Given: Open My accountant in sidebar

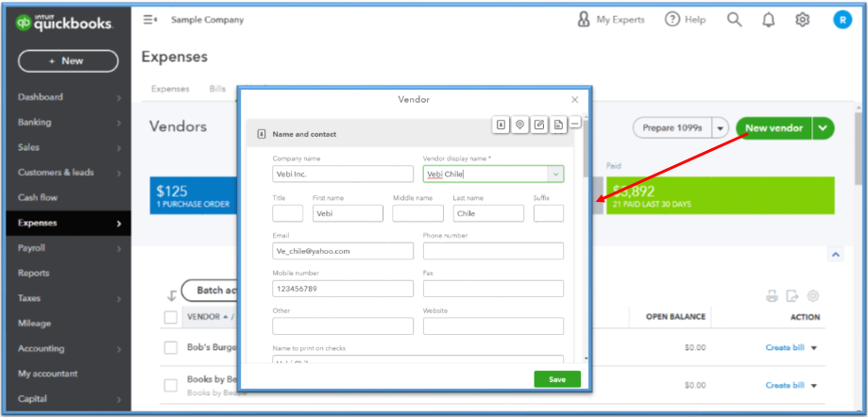Looking at the screenshot, I should pos(47,374).
